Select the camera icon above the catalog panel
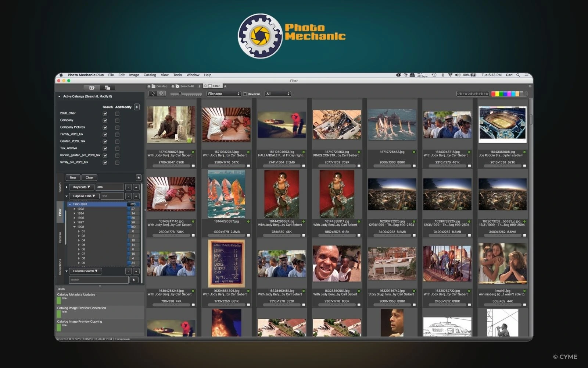The image size is (588, 368). tap(92, 88)
